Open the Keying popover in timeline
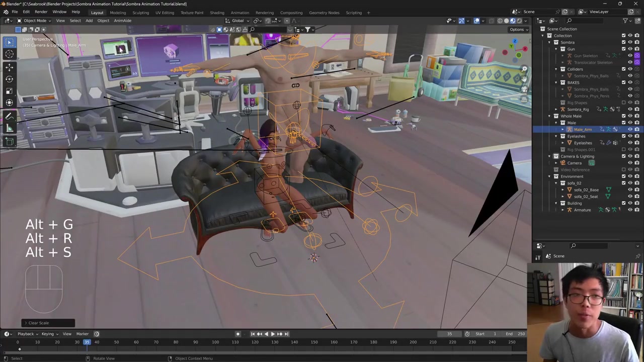Viewport: 644px width, 362px height. tap(49, 334)
